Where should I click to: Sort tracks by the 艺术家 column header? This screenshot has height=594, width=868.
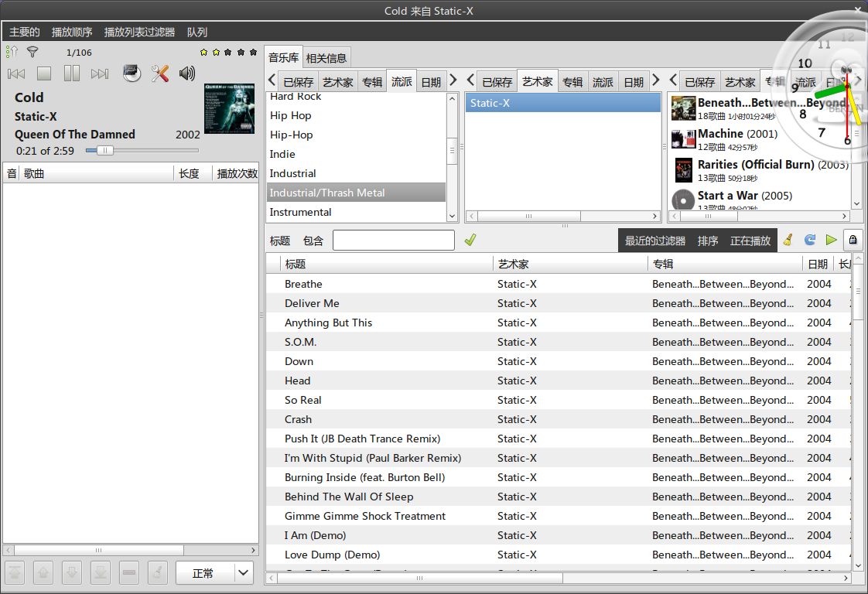click(570, 264)
